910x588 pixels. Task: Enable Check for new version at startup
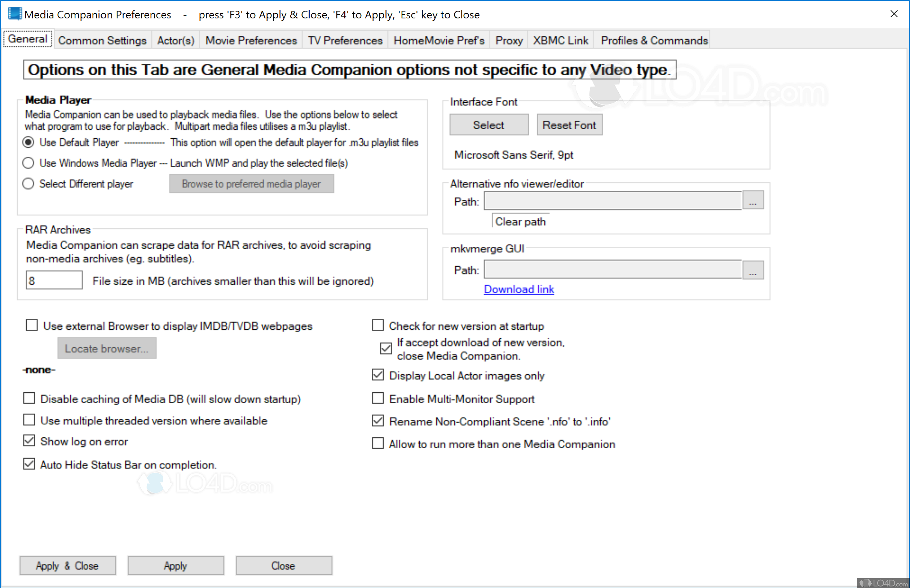pos(377,325)
